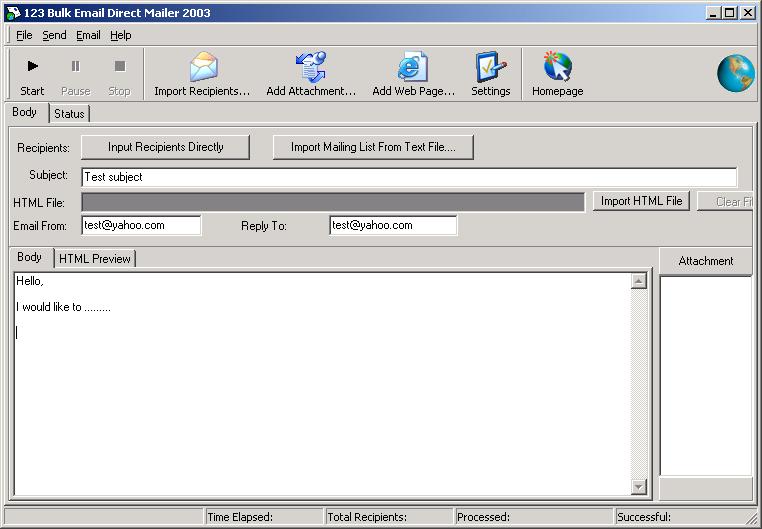Open the Help menu
762x529 pixels.
[120, 35]
